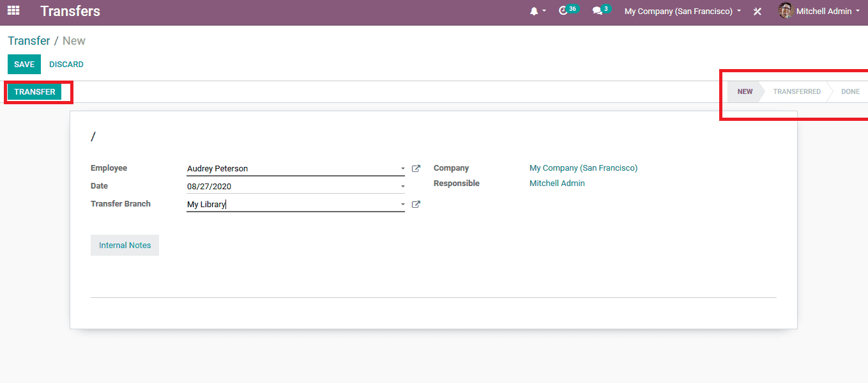Open the My Company (San Francisco) company link in the form
Viewport: 868px width, 383px height.
tap(583, 168)
